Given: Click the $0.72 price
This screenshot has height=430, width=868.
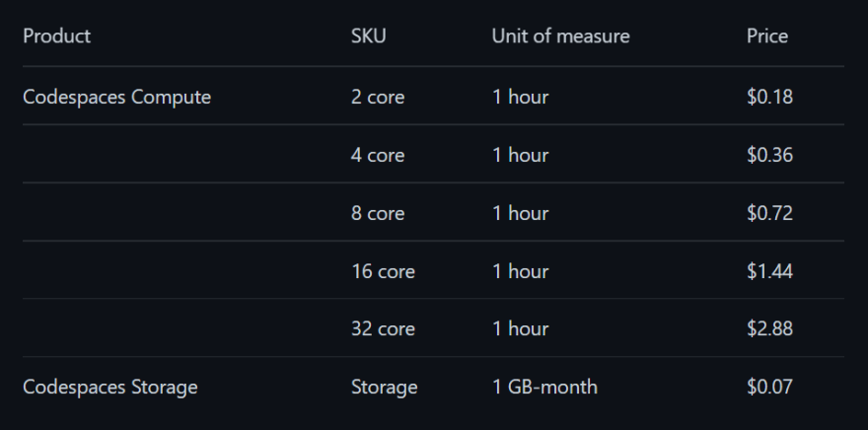Looking at the screenshot, I should click(769, 213).
